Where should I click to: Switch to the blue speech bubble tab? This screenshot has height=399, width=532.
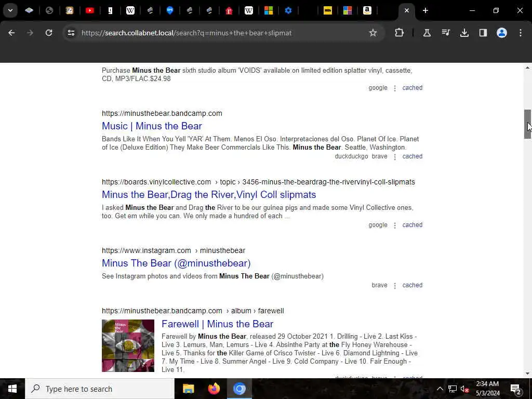(170, 10)
